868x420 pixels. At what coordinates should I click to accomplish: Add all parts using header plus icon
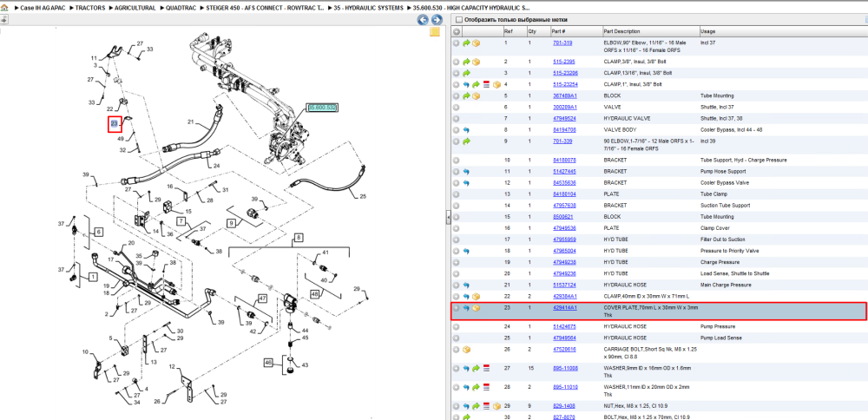click(457, 31)
